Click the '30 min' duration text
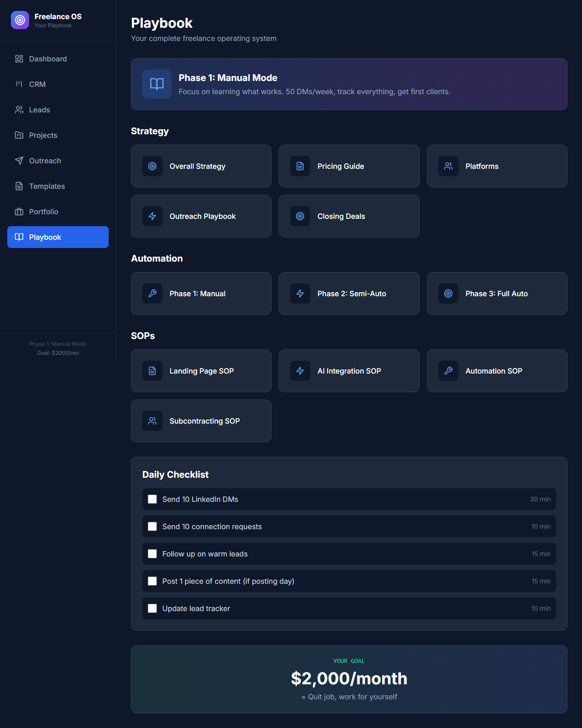The image size is (582, 728). point(540,499)
